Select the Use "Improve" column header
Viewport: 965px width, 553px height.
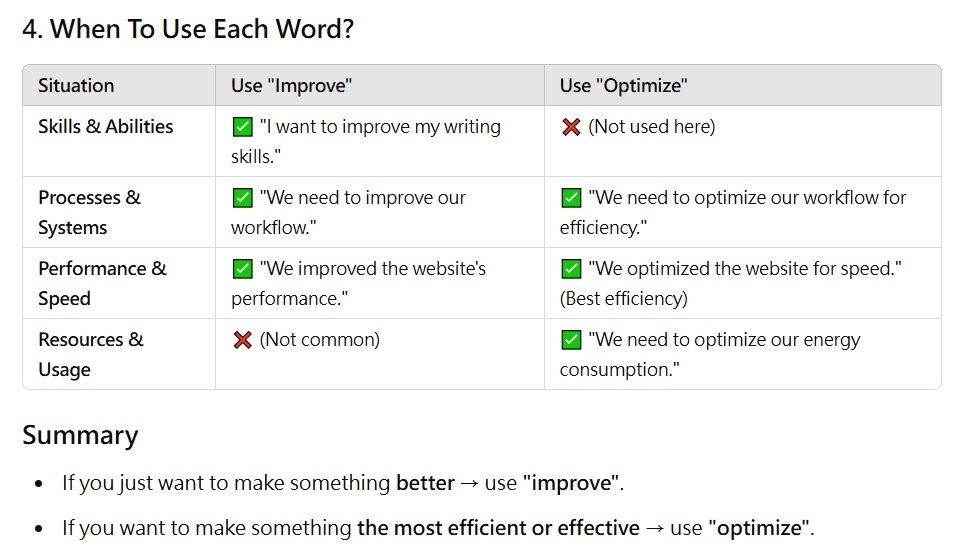[291, 86]
